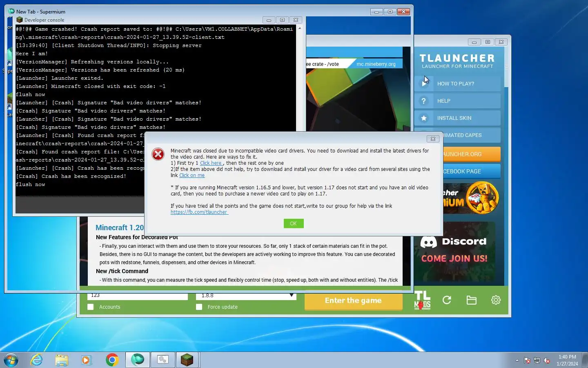Toggle the Force update checkbox
Screen dimensions: 588x368
point(199,307)
